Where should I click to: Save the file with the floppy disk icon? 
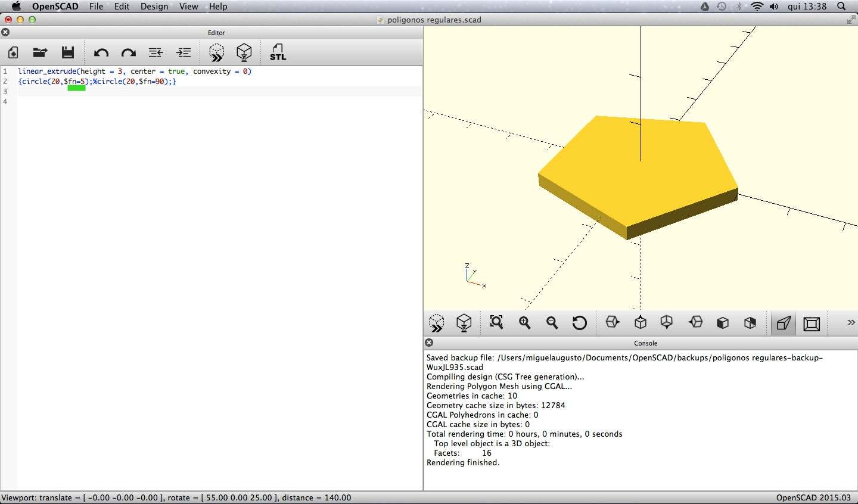68,52
